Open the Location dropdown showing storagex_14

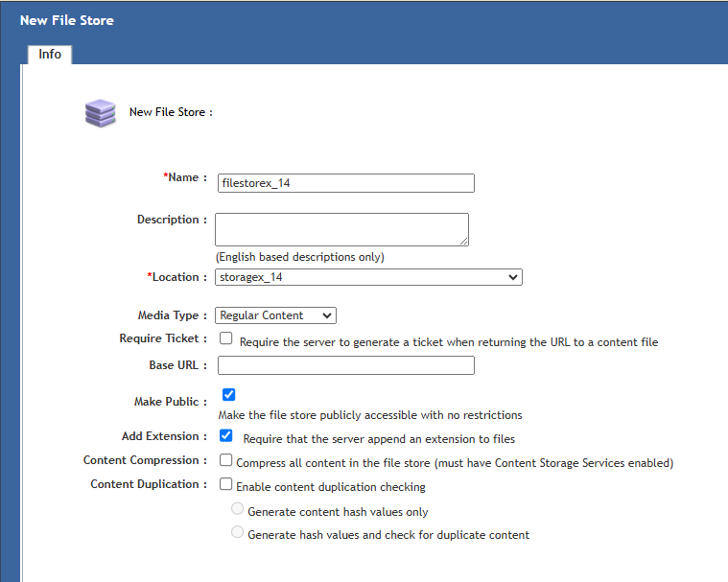click(x=368, y=277)
